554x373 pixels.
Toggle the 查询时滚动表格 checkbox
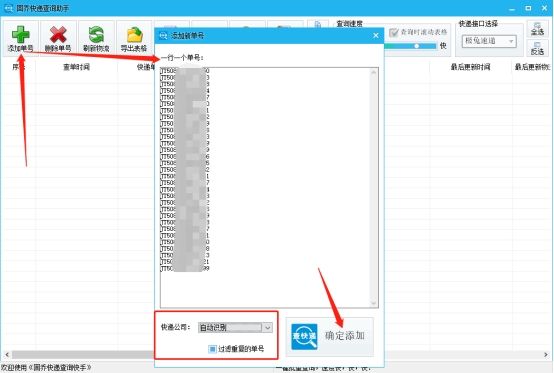tap(394, 32)
